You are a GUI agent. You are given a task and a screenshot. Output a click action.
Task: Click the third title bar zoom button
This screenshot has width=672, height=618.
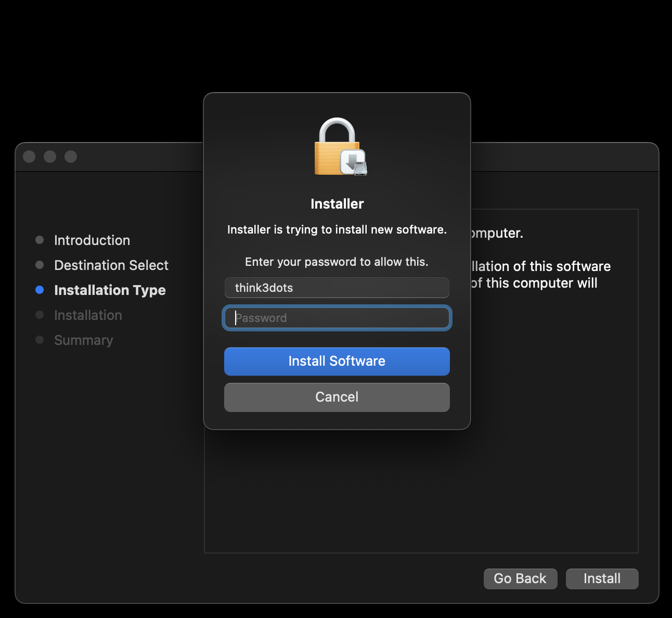pos(71,157)
